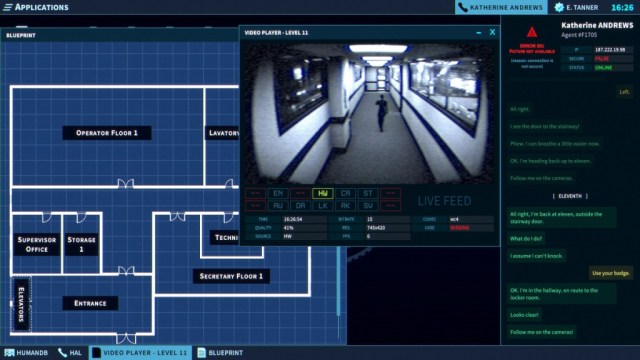
Task: Click the last 'Follow me on the cameras!' message
Action: (542, 332)
